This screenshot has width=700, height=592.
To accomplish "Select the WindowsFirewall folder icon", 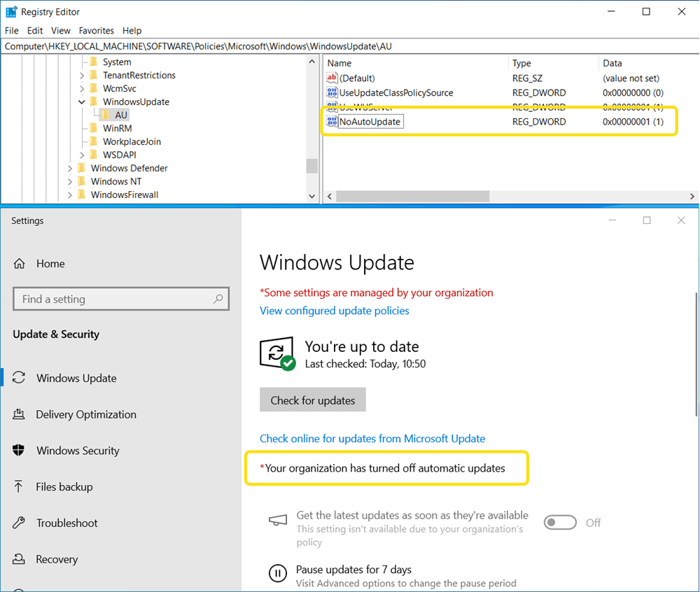I will point(81,195).
